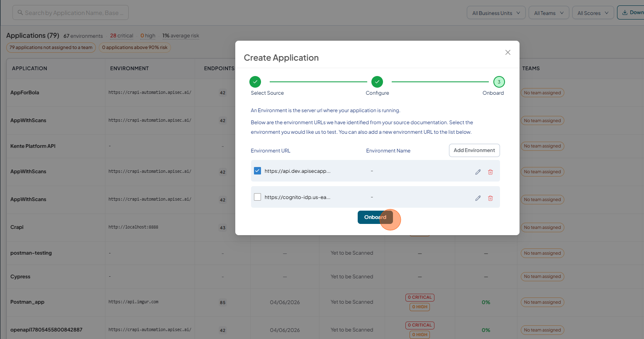Click No team assigned for AppForBola
The width and height of the screenshot is (644, 339).
tap(542, 93)
